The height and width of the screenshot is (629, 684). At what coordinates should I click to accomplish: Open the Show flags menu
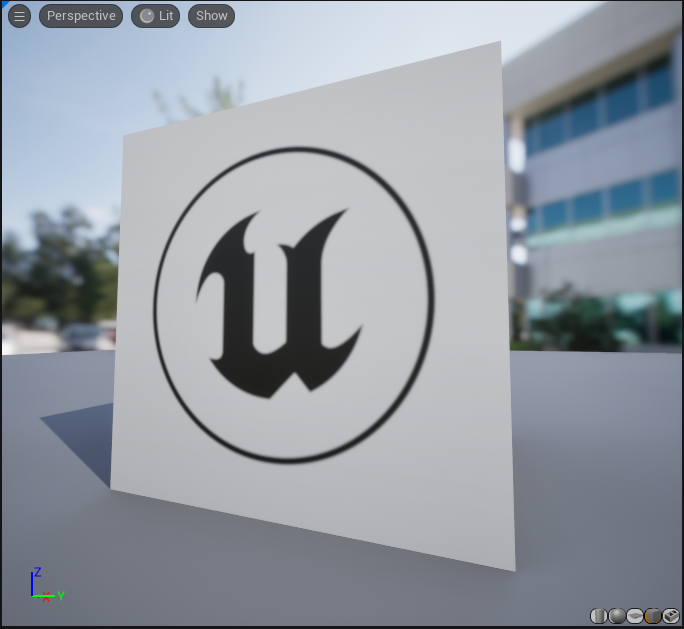coord(212,16)
